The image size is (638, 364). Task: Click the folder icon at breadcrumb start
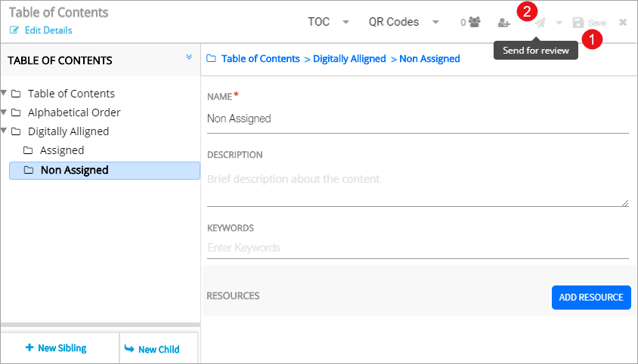(x=211, y=58)
